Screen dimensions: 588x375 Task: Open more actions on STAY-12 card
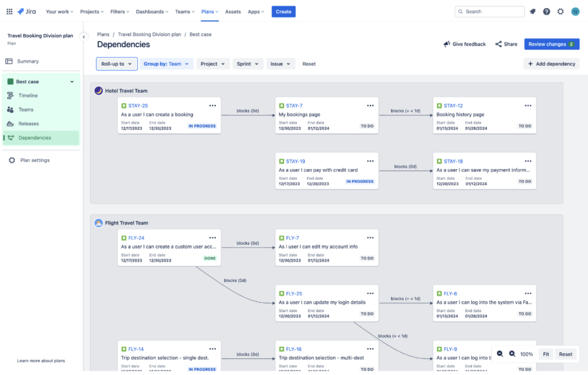(528, 106)
